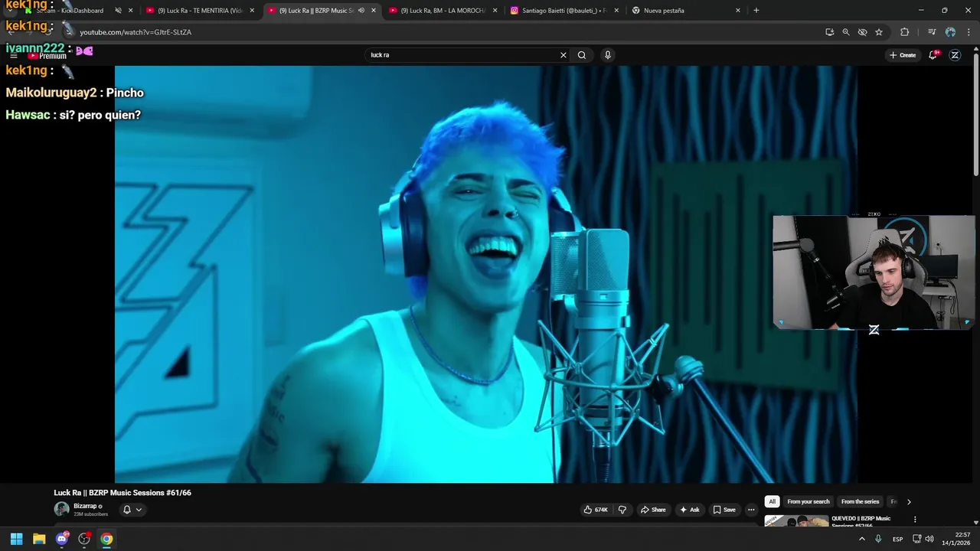Image resolution: width=980 pixels, height=551 pixels.
Task: Open the YouTube account avatar menu
Action: [955, 55]
